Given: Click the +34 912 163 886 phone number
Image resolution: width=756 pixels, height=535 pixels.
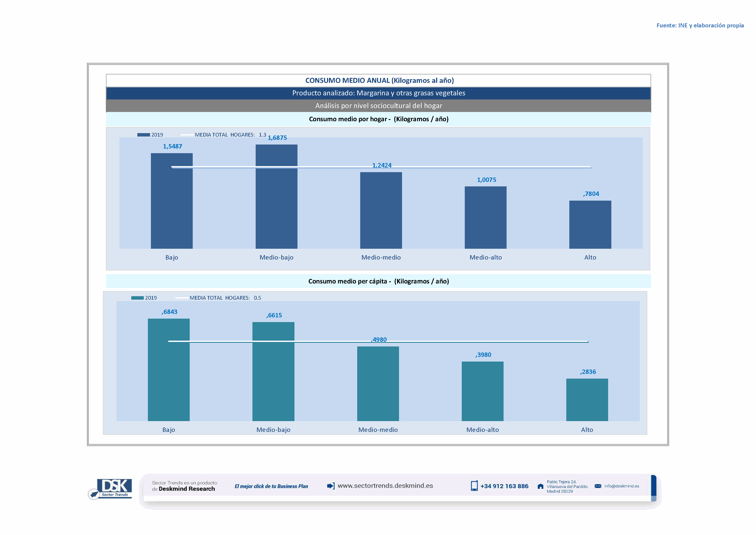Looking at the screenshot, I should point(504,486).
